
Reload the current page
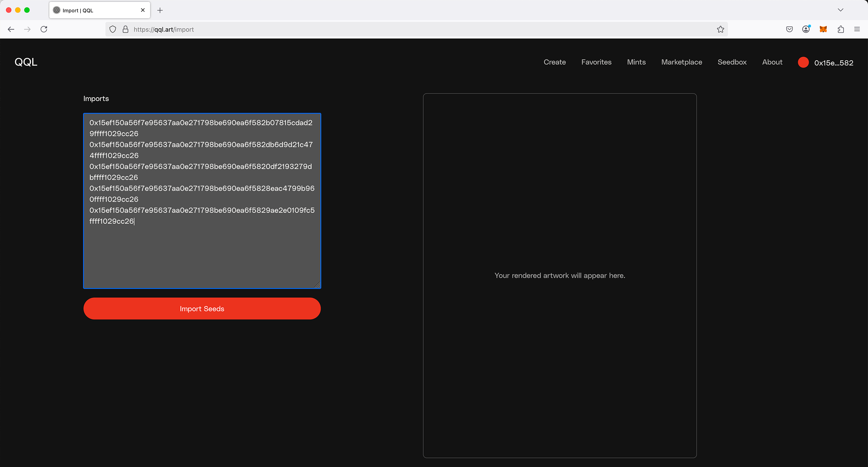point(44,29)
